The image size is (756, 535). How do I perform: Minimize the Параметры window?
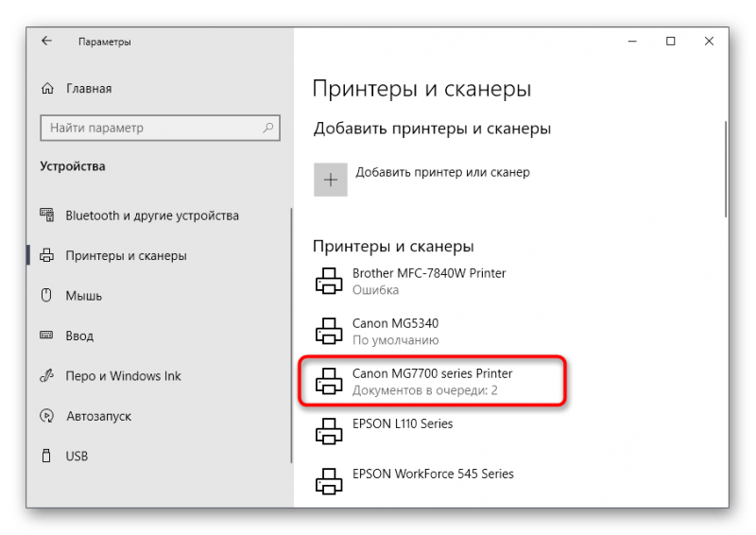[632, 42]
